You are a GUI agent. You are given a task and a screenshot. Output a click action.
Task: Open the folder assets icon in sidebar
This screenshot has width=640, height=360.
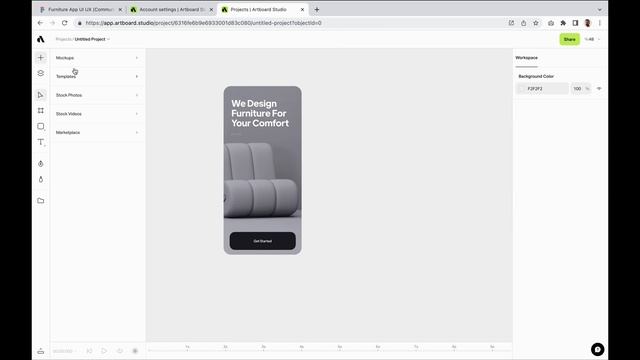pyautogui.click(x=40, y=200)
